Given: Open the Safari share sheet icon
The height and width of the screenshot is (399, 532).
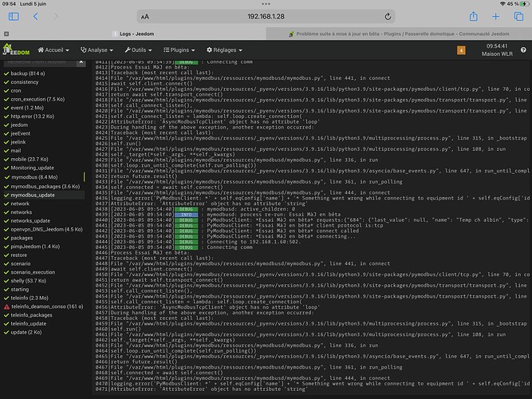Looking at the screenshot, I should [x=472, y=17].
